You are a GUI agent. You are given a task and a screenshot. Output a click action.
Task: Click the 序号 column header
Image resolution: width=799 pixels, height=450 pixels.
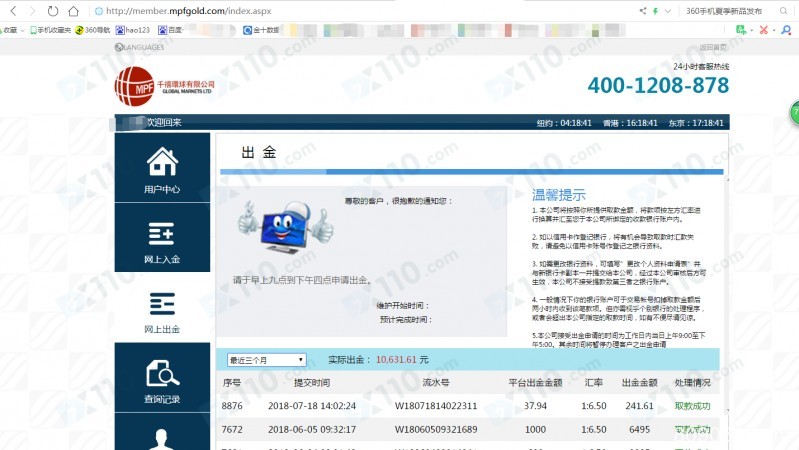(231, 382)
